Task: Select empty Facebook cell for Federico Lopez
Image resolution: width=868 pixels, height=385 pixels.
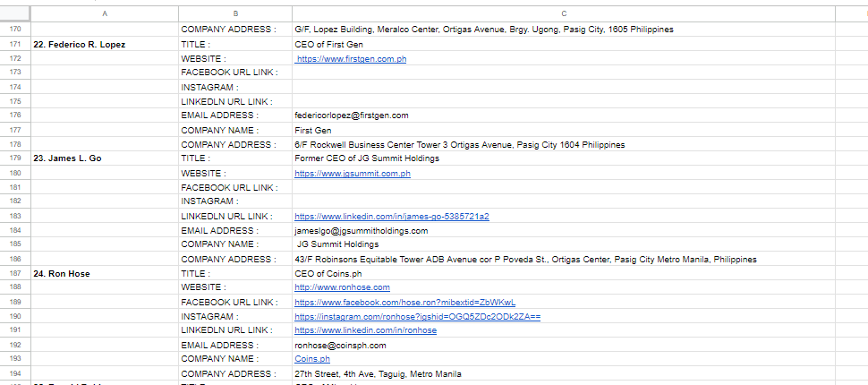Action: [x=564, y=72]
